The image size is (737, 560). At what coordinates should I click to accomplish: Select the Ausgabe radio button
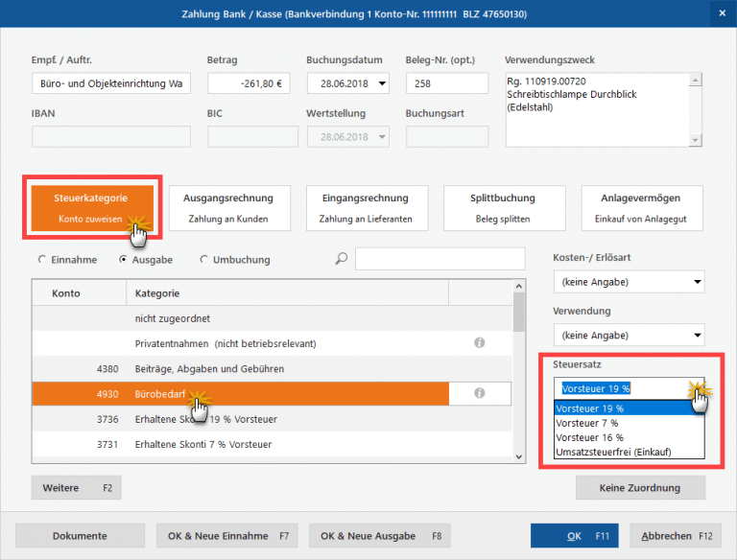pos(123,259)
